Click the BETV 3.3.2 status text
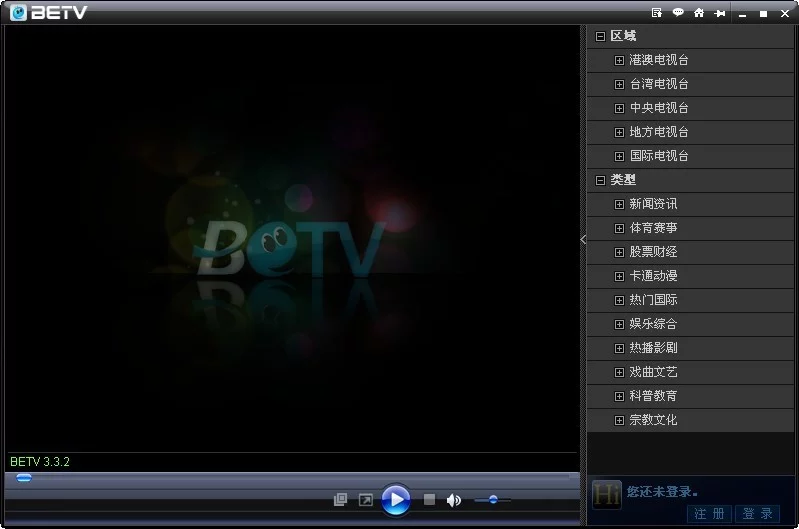 pos(40,462)
